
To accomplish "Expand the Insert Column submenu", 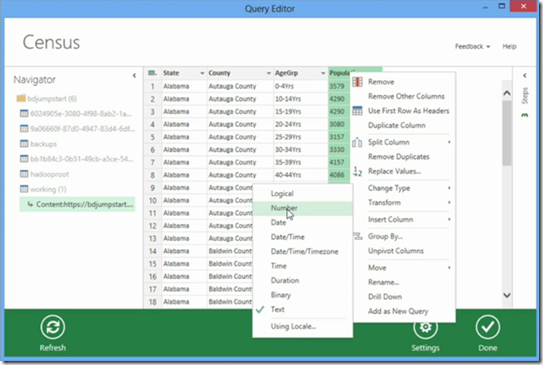I will pos(449,219).
